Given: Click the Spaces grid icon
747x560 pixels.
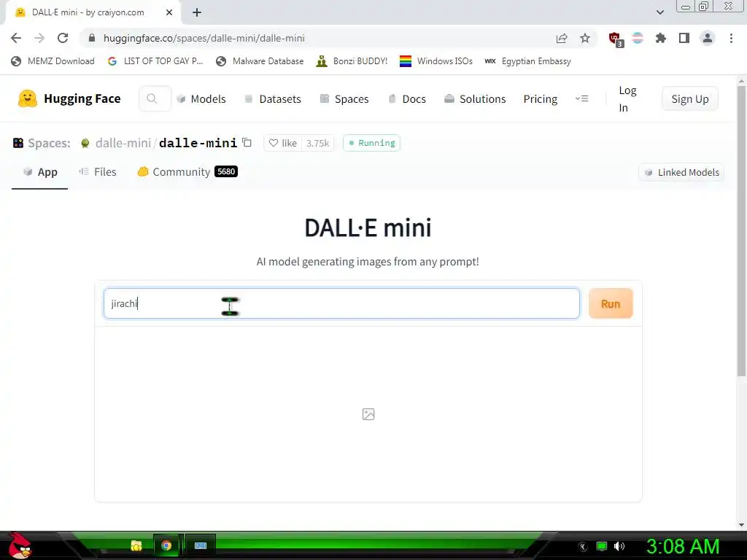Looking at the screenshot, I should click(18, 143).
